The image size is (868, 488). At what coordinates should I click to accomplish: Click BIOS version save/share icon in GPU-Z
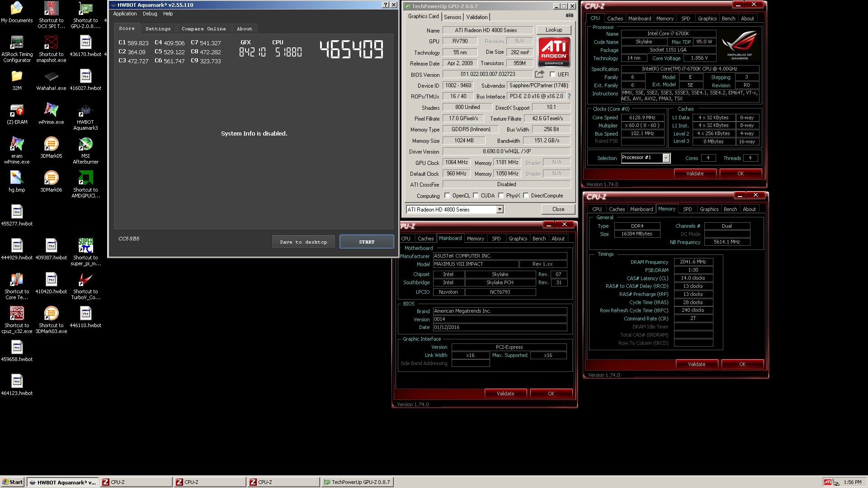click(540, 74)
